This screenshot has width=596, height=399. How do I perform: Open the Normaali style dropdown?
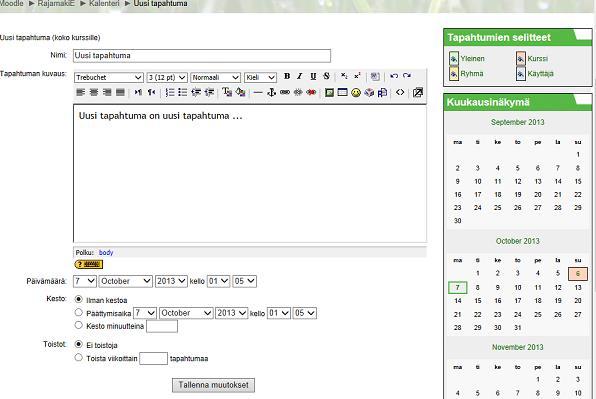point(216,78)
